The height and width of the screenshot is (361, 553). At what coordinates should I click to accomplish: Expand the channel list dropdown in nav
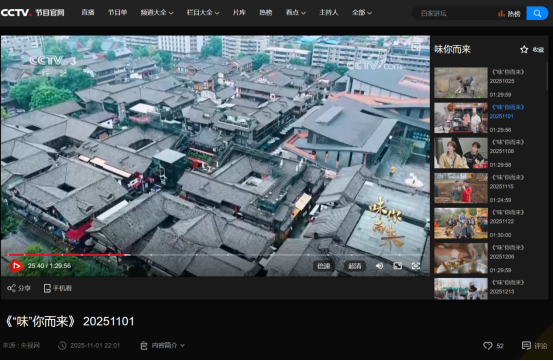(x=157, y=13)
